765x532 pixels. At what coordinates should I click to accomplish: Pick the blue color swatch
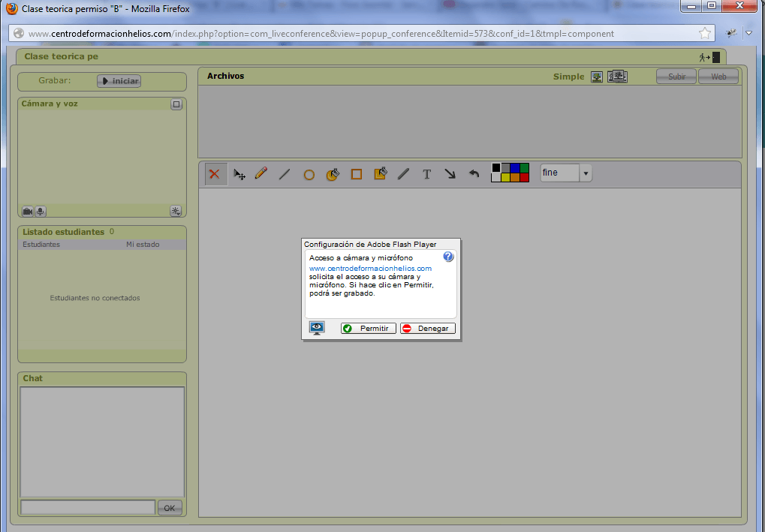515,168
